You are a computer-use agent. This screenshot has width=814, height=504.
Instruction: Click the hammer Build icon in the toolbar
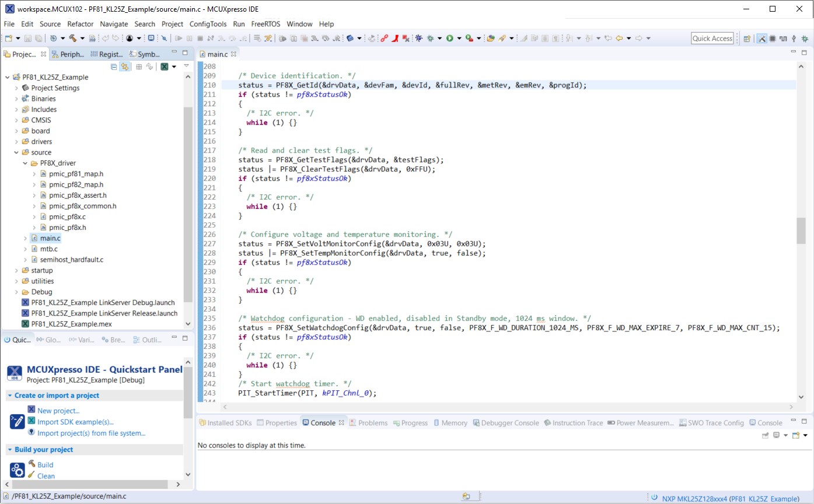tap(73, 38)
